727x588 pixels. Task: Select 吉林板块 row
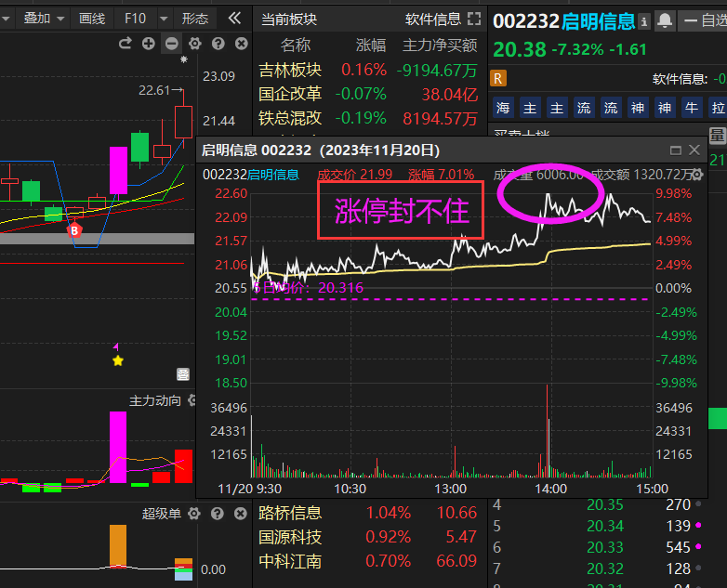[368, 70]
